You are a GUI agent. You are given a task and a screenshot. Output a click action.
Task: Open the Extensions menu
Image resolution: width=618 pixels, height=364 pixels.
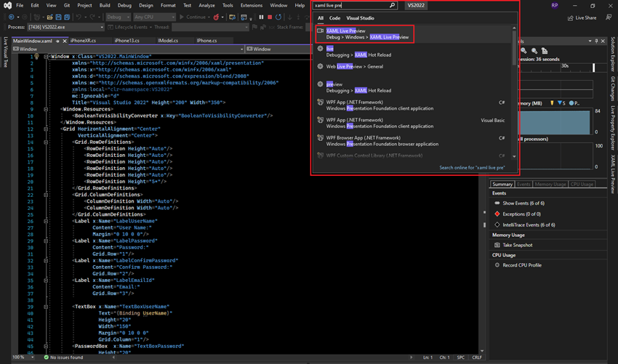(x=252, y=6)
